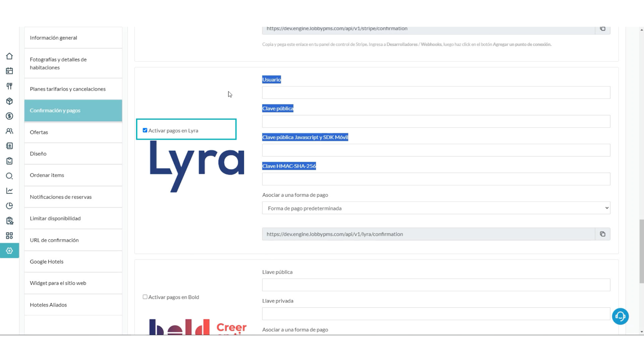Click the highlighted Usuario label
This screenshot has width=644, height=362.
coord(272,80)
